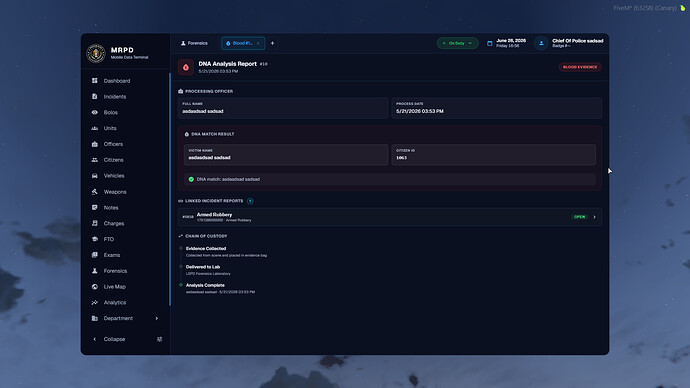Add a new tab with plus
This screenshot has width=690, height=388.
point(272,43)
